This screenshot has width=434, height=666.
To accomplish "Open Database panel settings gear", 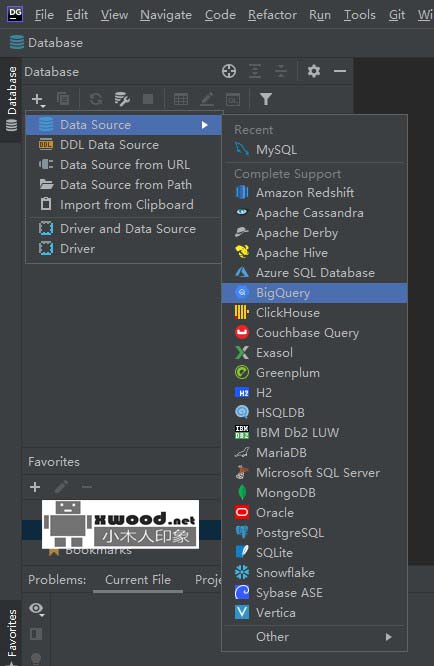I will (x=314, y=71).
